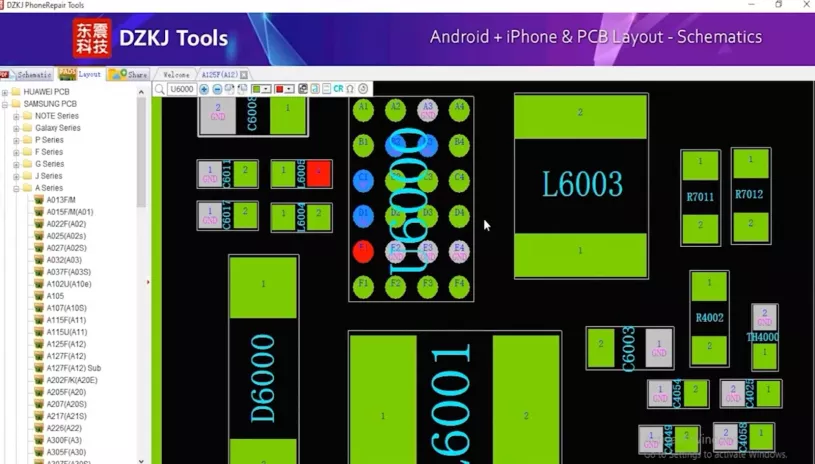Click the first rotate-board icon after zoom out
Image resolution: width=815 pixels, height=464 pixels.
pos(230,89)
